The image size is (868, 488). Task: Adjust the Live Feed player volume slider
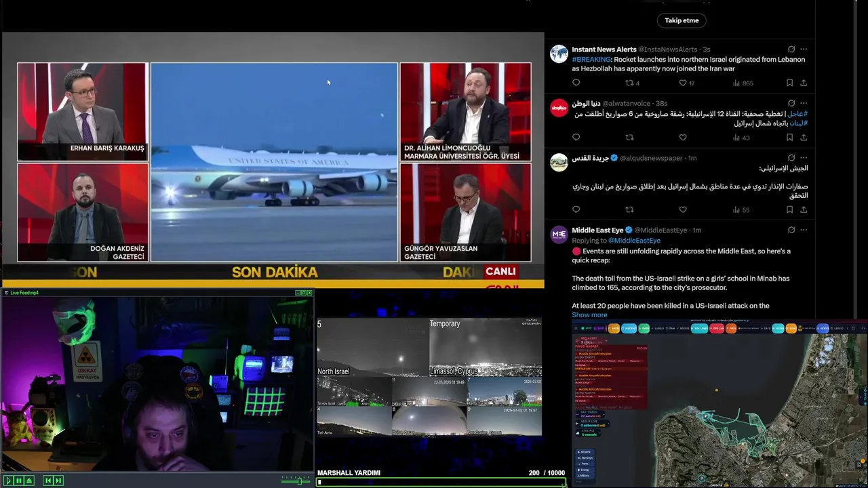click(x=296, y=481)
